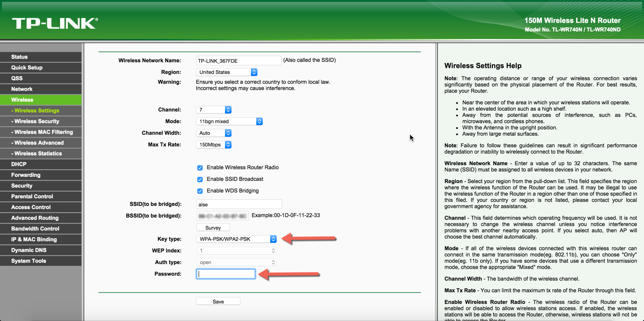This screenshot has width=644, height=321.
Task: Click the '150M Wireless Lite N Router' title
Action: (x=572, y=21)
